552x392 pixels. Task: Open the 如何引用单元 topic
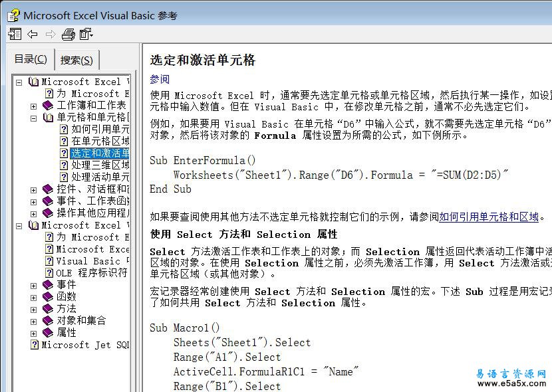point(100,130)
